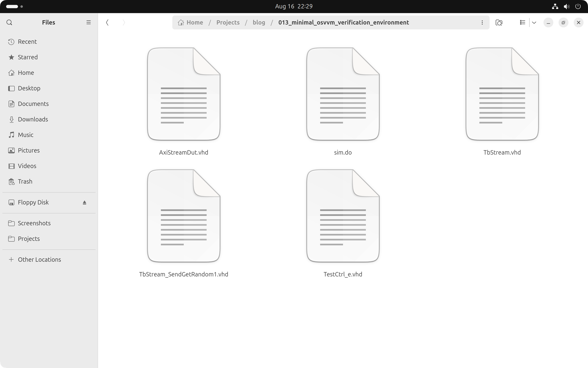Screen dimensions: 588x368
Task: Toggle list view layout
Action: (522, 22)
